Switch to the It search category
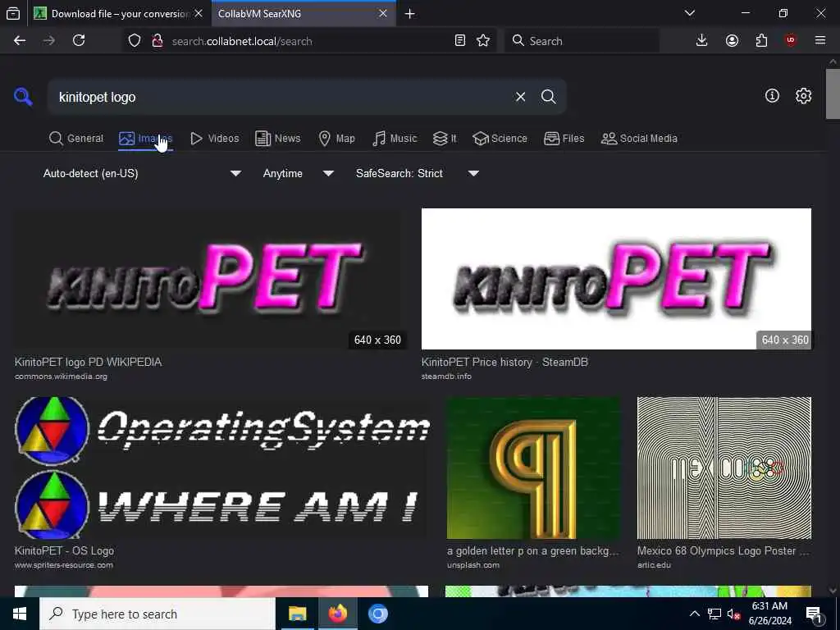Image resolution: width=840 pixels, height=630 pixels. pos(445,138)
